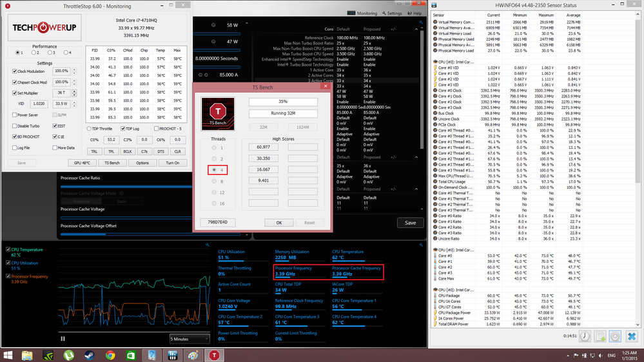Open XTU Monitoring menu
Image resolution: width=644 pixels, height=362 pixels.
[362, 13]
